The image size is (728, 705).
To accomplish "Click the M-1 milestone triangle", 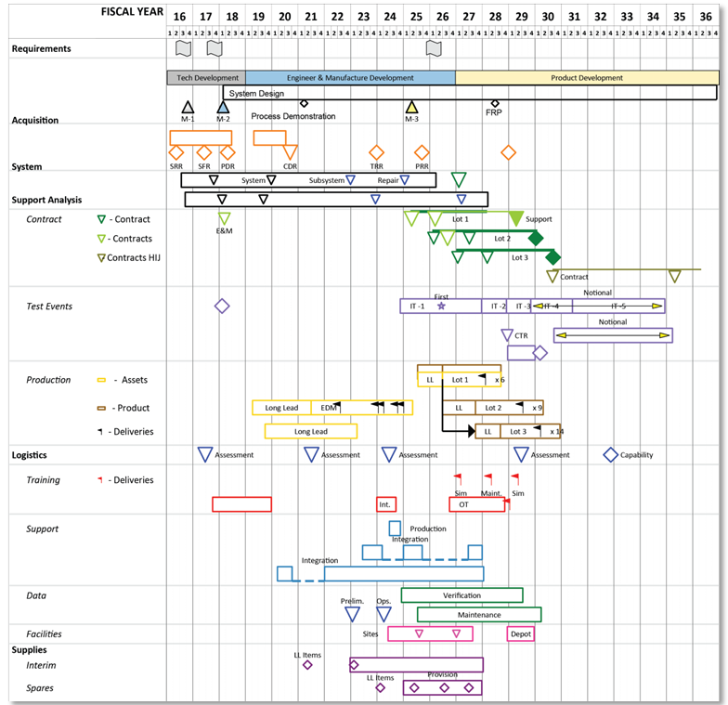I will [x=188, y=108].
